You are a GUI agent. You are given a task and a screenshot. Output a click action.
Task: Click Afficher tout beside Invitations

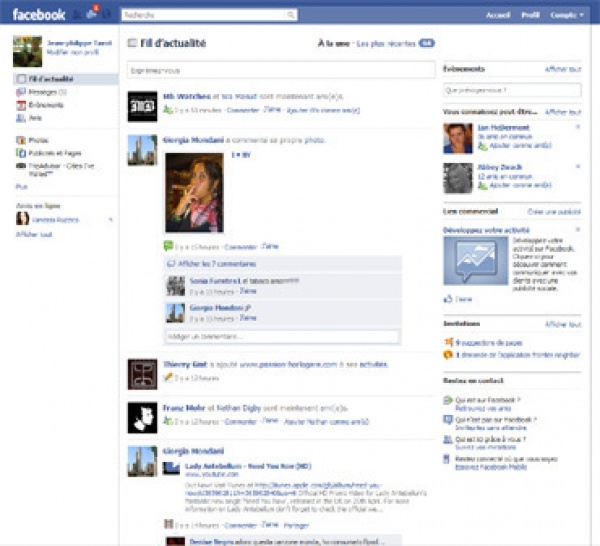pos(563,324)
